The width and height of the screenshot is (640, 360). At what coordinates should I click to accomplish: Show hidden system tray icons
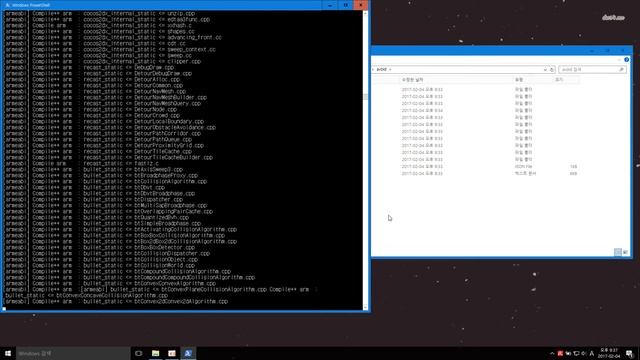(552, 353)
